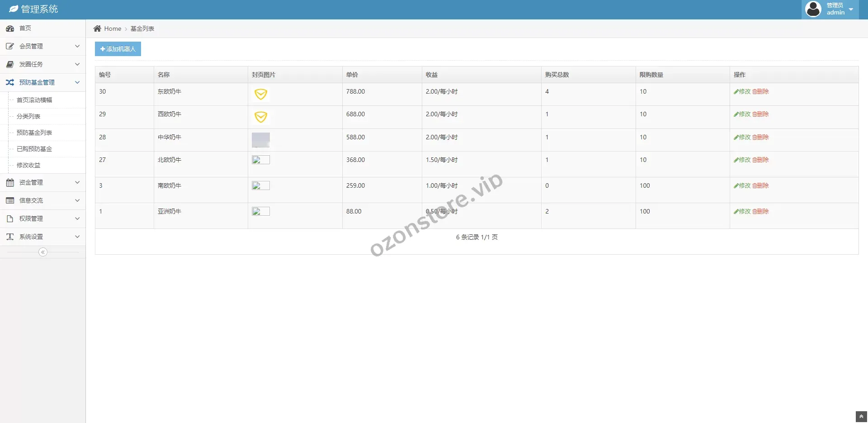Click 修改 for 东欧奶牛 row
Image resolution: width=868 pixels, height=423 pixels.
tap(742, 91)
